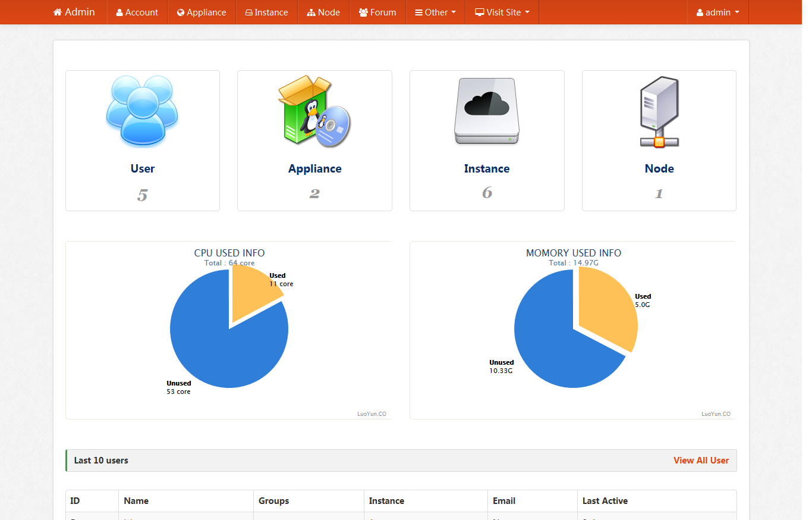Click the person icon beside admin menu
This screenshot has height=520, width=812.
(x=700, y=12)
